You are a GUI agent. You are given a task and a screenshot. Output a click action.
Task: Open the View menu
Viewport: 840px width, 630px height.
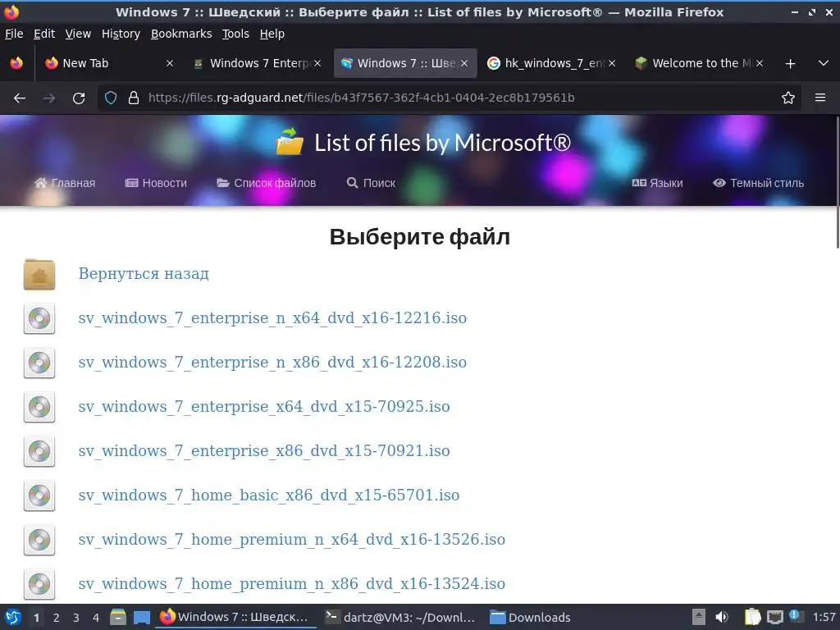click(78, 34)
